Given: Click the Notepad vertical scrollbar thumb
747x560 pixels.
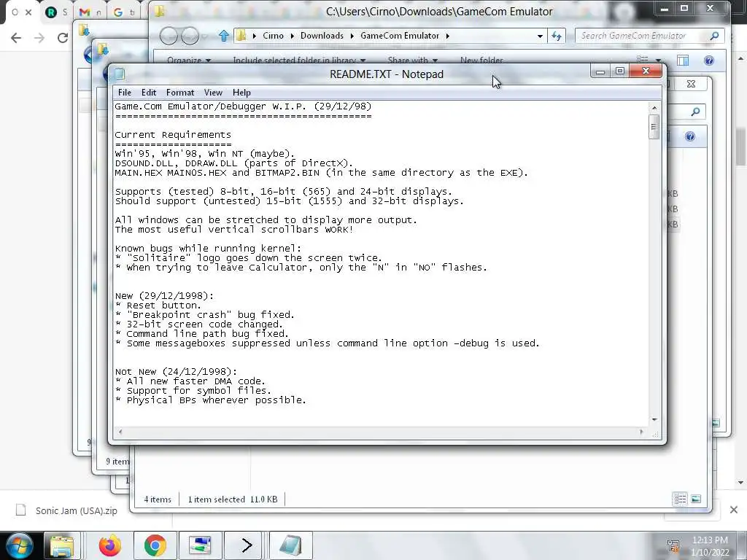Looking at the screenshot, I should click(x=654, y=127).
